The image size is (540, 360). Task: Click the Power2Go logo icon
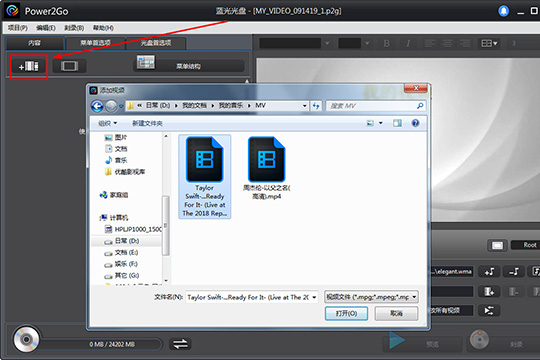pyautogui.click(x=12, y=11)
